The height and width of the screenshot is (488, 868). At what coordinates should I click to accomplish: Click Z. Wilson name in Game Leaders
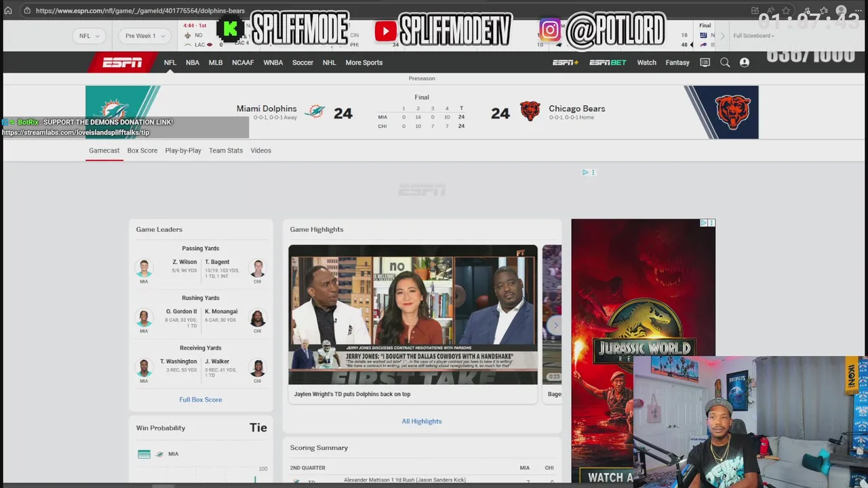tap(184, 262)
